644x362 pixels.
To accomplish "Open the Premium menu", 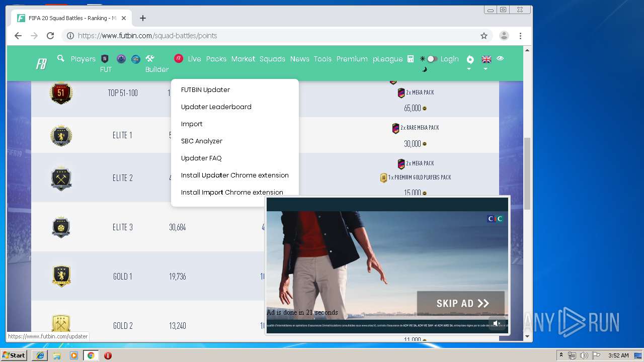I will [x=352, y=59].
